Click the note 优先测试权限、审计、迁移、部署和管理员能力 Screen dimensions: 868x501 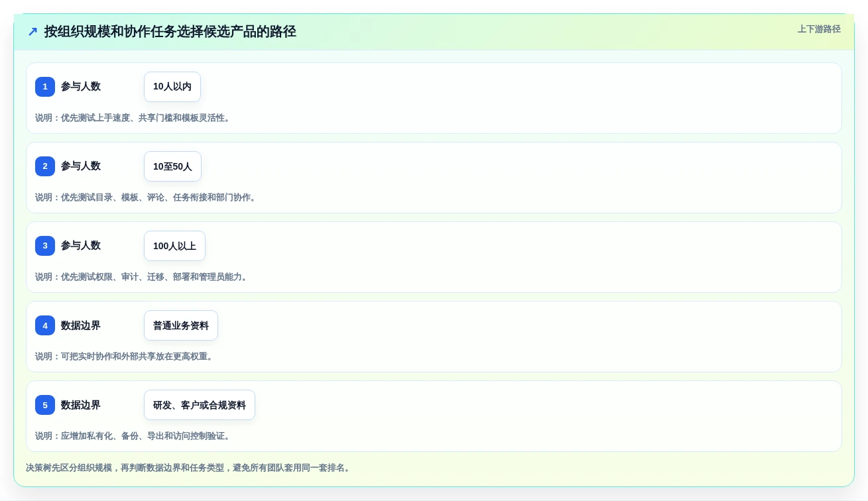pos(141,277)
